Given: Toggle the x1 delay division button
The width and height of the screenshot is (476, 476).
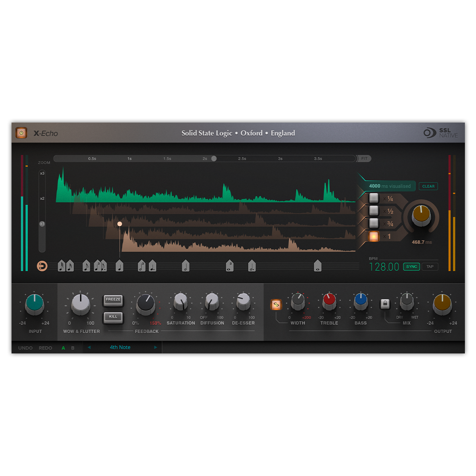Looking at the screenshot, I should pyautogui.click(x=373, y=235).
